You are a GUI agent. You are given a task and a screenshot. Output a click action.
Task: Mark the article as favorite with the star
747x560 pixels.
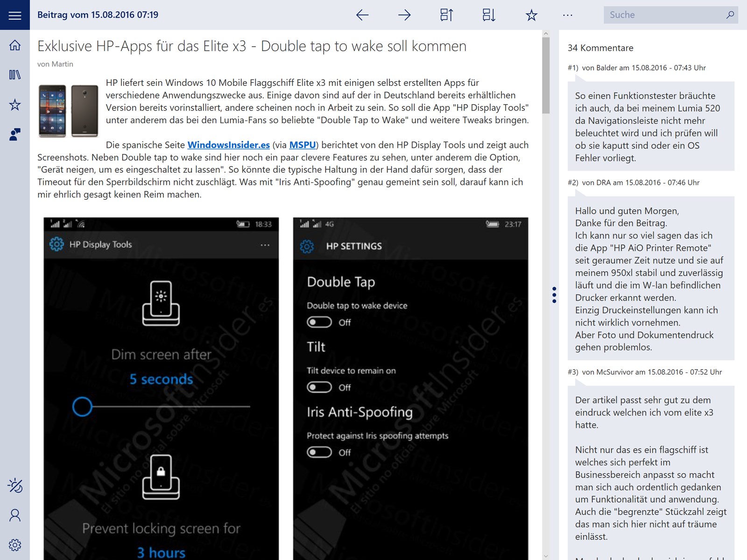pos(531,15)
